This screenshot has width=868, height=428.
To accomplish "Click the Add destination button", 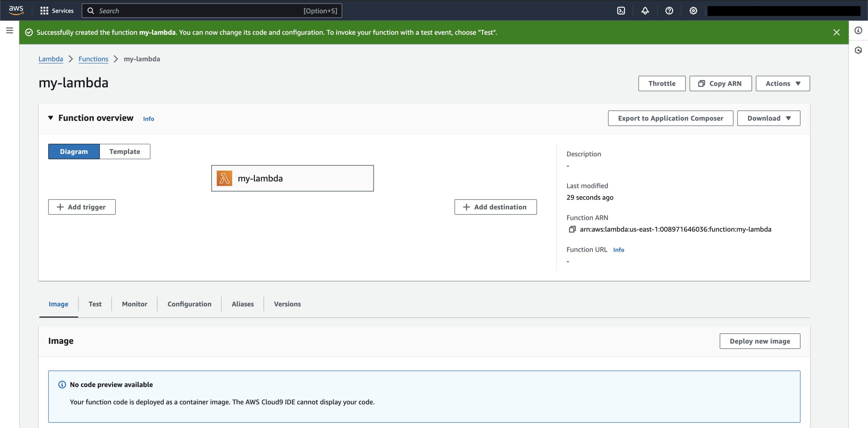I will [495, 207].
